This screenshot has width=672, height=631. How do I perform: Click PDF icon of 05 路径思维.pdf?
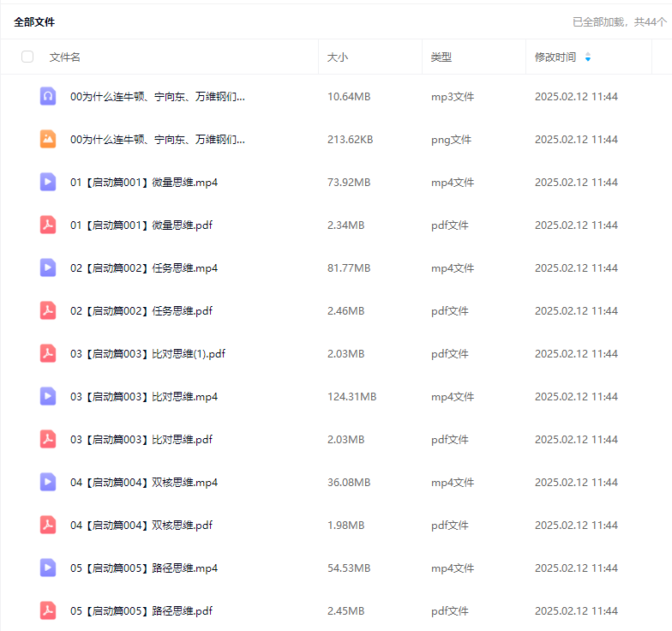(48, 610)
